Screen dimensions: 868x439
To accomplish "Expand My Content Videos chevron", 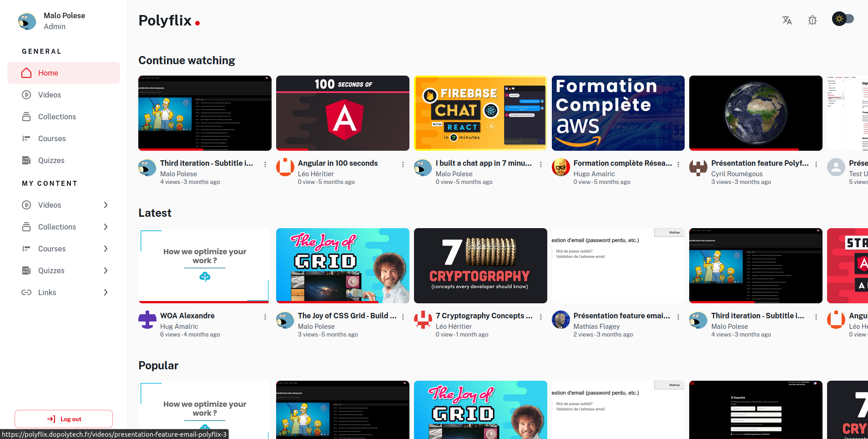I will tap(106, 205).
